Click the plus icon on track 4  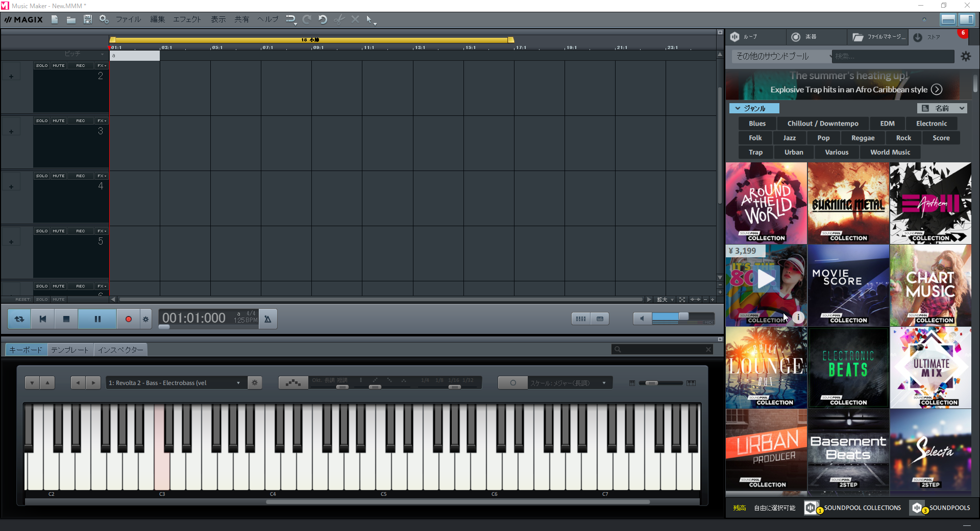click(11, 187)
